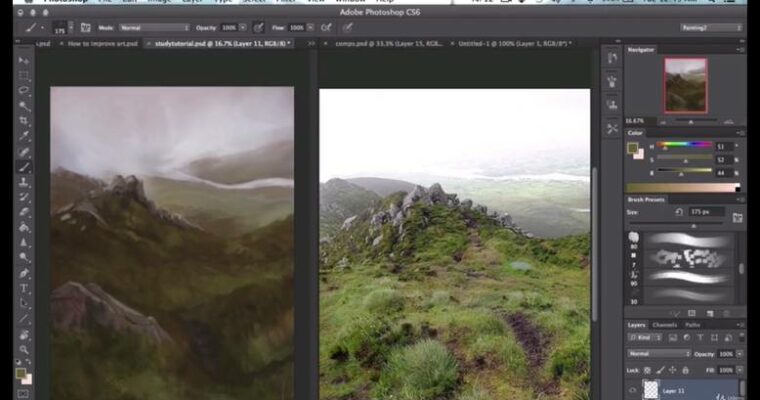
Task: Select the History Brush tool
Action: point(23,197)
